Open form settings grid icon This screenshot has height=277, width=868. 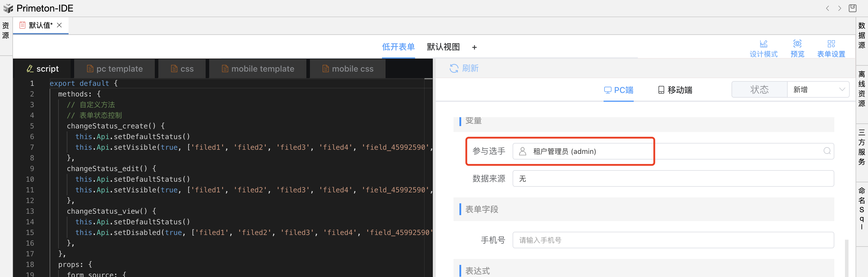[x=831, y=44]
